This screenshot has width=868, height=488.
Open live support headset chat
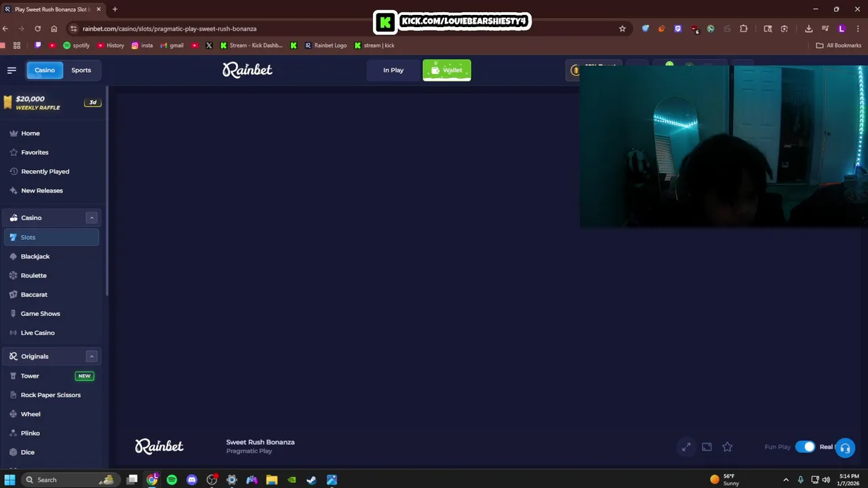(845, 448)
